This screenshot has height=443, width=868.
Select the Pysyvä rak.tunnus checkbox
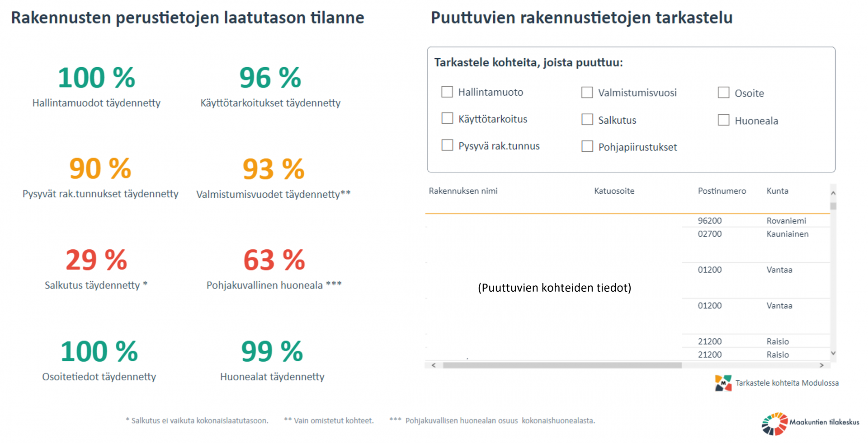(x=447, y=145)
